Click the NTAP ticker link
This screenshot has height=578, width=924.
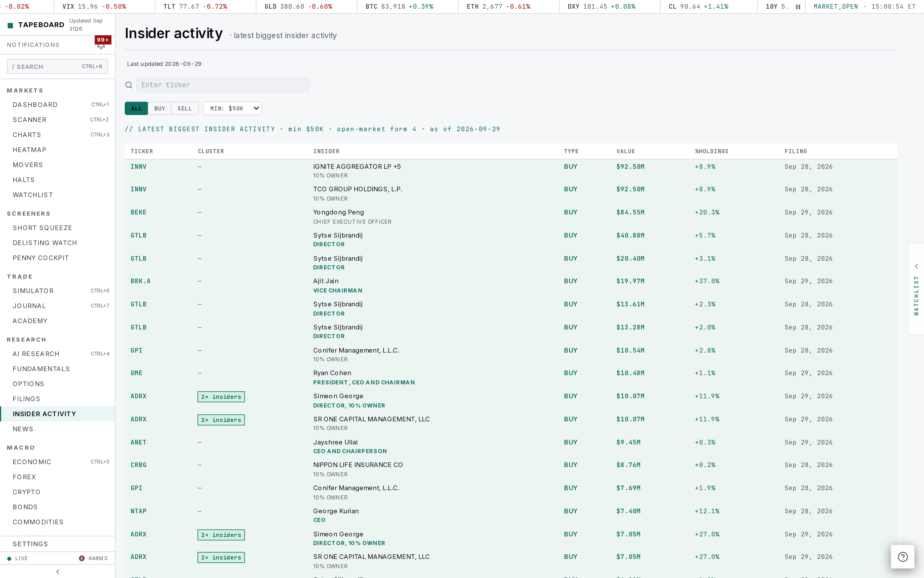click(139, 511)
